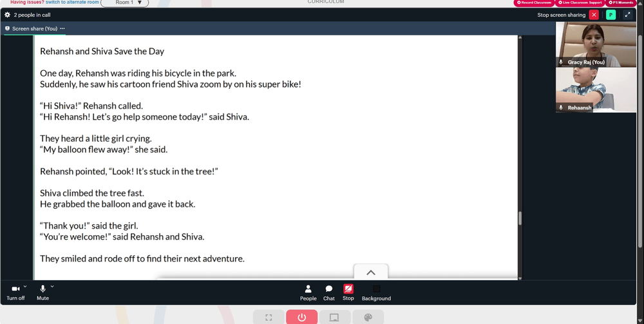Viewport: 644px width, 324px height.
Task: Mute the microphone
Action: click(43, 292)
